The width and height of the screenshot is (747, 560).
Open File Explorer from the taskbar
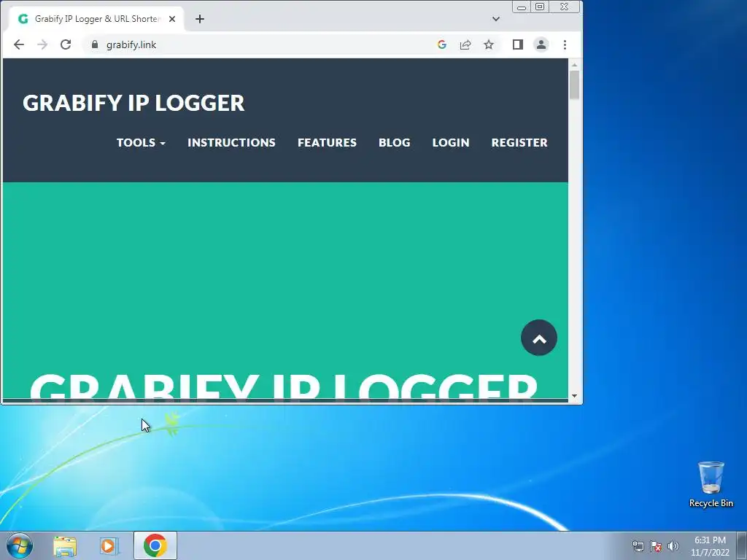65,545
